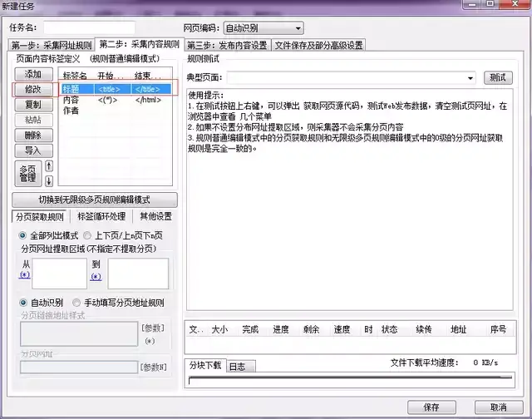This screenshot has height=419, width=532.
Task: Click the 分页链接地址样式 text box
Action: point(79,334)
